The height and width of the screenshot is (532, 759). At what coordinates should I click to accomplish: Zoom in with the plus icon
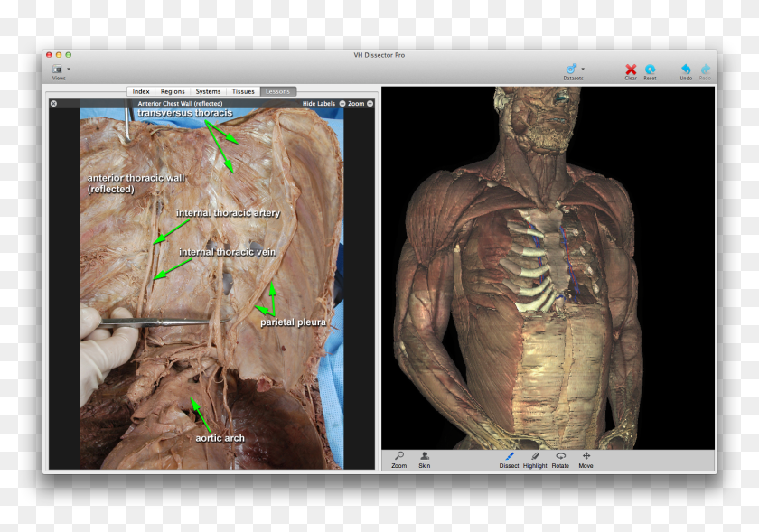[x=370, y=104]
